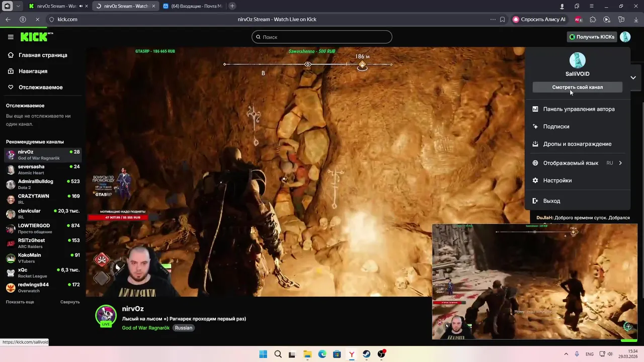Open Windows Start menu
The width and height of the screenshot is (644, 362).
(x=263, y=354)
